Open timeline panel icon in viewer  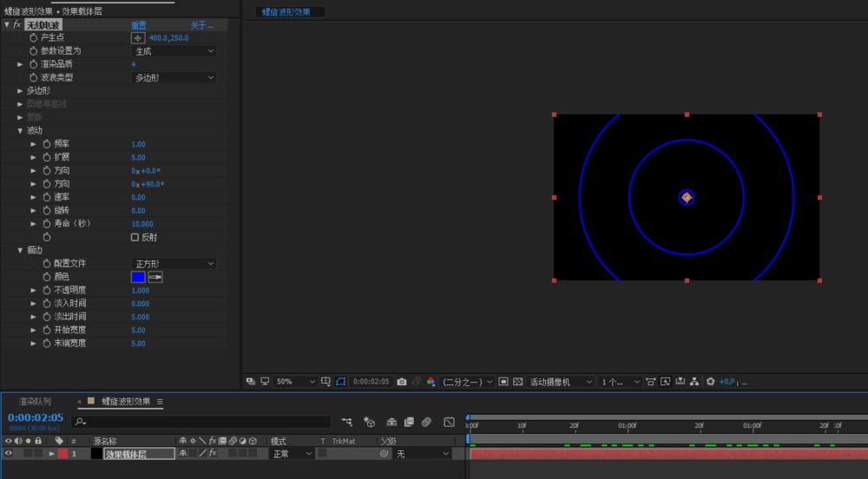(681, 382)
